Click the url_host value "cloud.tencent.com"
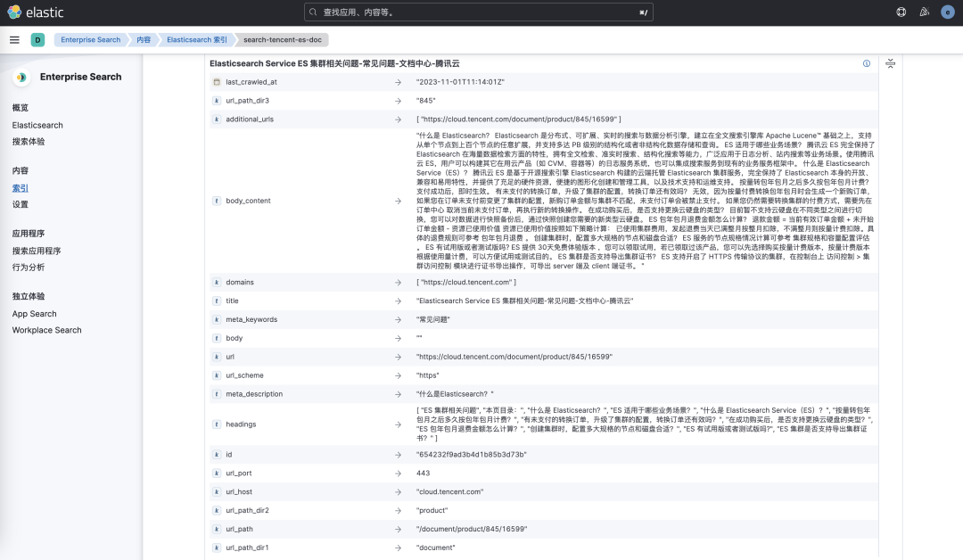The width and height of the screenshot is (963, 560). pyautogui.click(x=449, y=492)
